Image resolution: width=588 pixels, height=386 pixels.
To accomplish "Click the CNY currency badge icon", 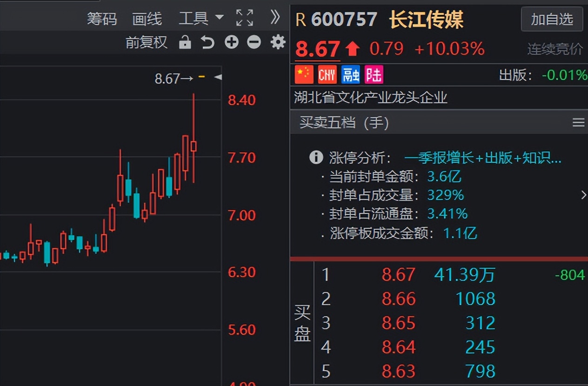I will (x=327, y=74).
